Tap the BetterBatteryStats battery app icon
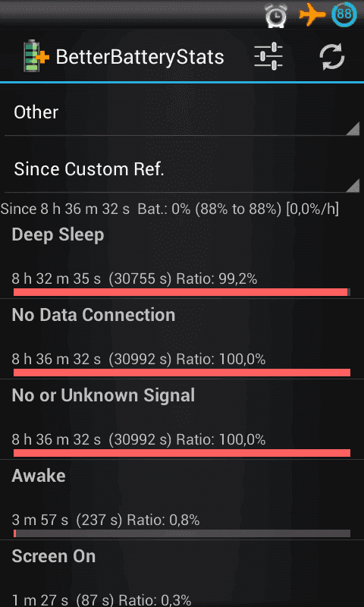The height and width of the screenshot is (607, 364). pyautogui.click(x=36, y=58)
